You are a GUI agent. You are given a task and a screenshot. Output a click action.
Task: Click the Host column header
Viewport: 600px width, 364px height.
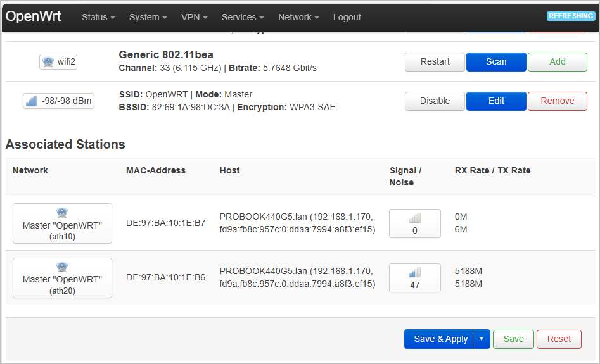pos(229,170)
